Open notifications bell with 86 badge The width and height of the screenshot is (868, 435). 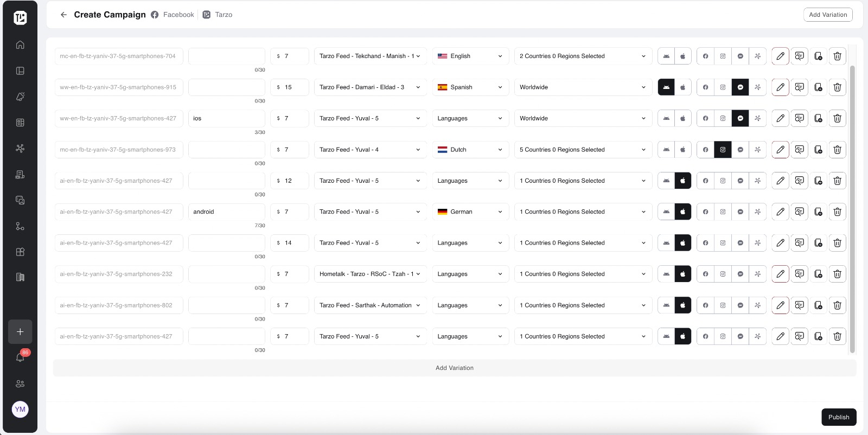tap(20, 357)
